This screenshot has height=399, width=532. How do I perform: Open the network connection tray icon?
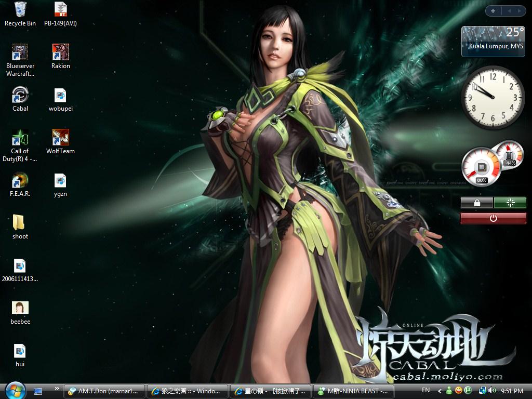pyautogui.click(x=482, y=391)
